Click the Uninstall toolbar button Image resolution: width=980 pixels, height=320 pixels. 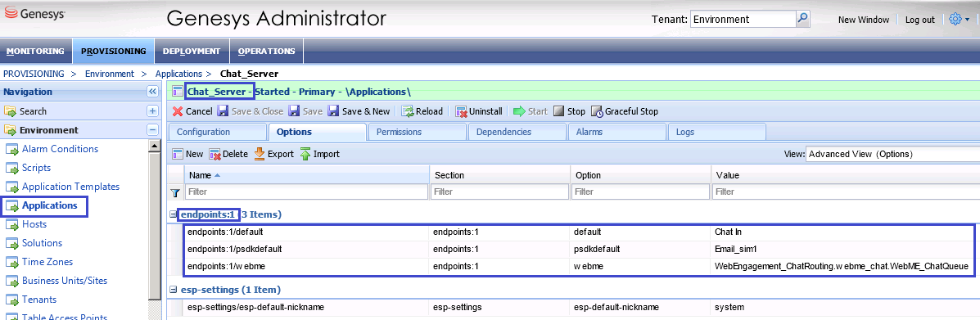click(479, 111)
